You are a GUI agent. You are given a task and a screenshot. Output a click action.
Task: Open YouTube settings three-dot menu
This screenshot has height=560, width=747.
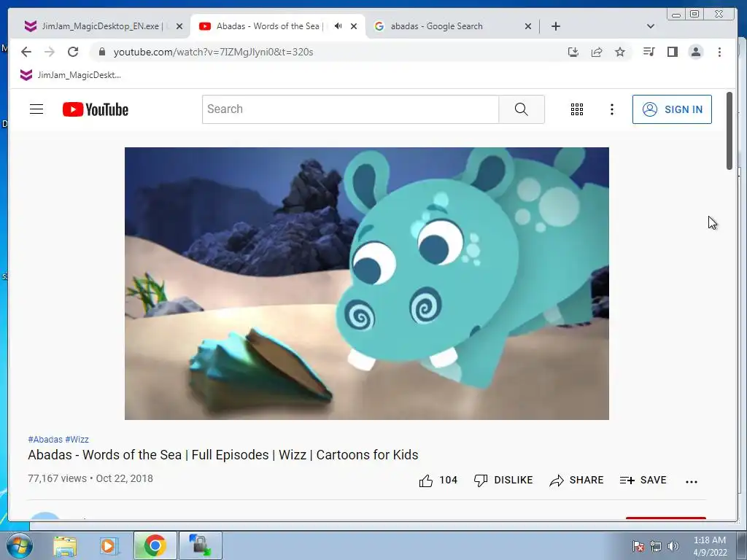(612, 109)
